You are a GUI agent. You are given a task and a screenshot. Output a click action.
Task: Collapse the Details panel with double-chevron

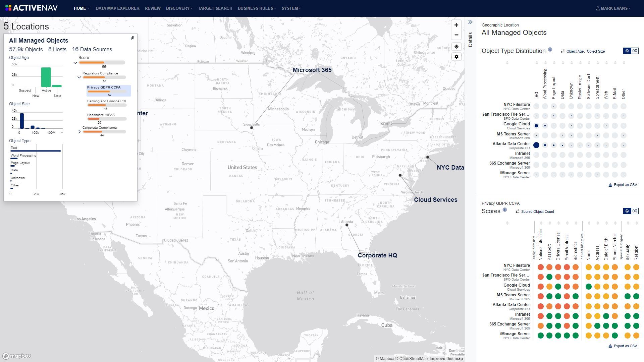(x=470, y=22)
